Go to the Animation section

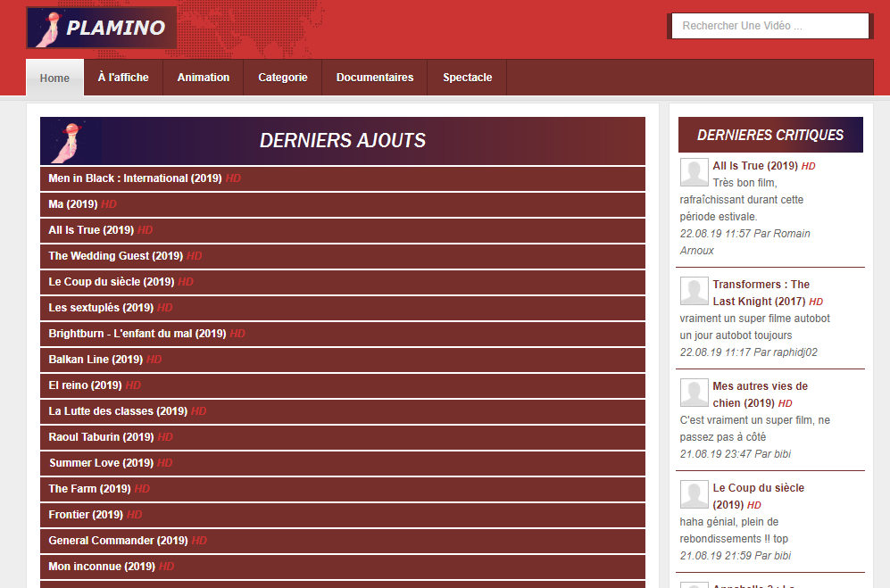204,78
